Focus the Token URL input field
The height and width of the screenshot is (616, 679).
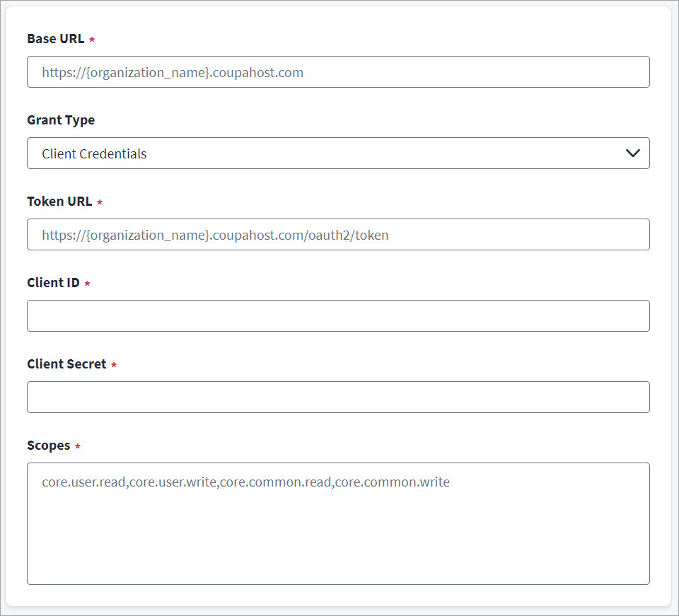(x=338, y=235)
